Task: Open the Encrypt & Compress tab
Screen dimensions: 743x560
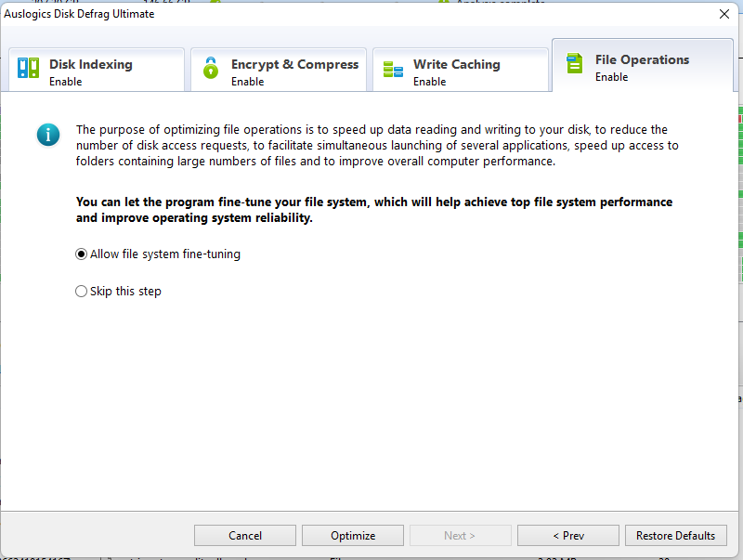Action: 293,65
